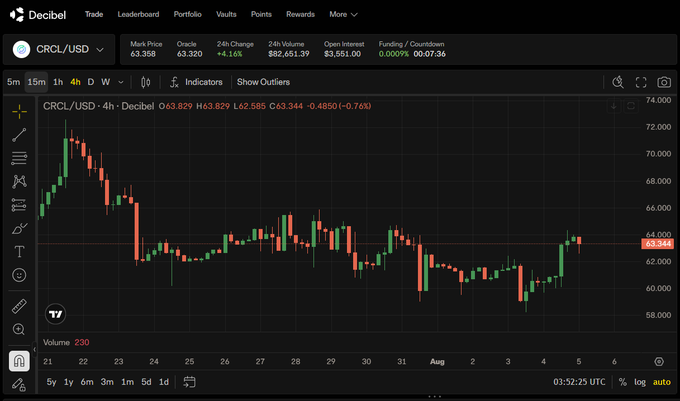Open the Portfolio page
The width and height of the screenshot is (680, 401).
[x=187, y=14]
